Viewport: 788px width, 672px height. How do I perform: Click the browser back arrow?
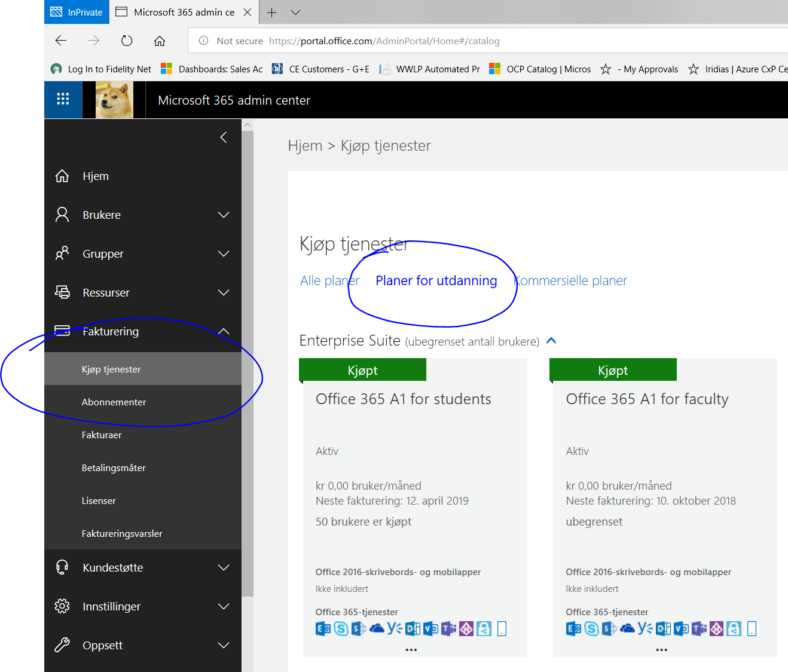click(61, 41)
